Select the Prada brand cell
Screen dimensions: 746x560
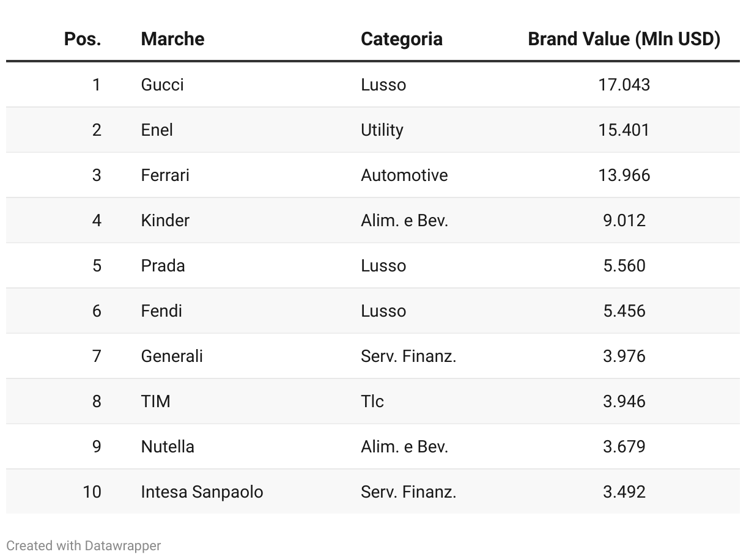coord(163,265)
